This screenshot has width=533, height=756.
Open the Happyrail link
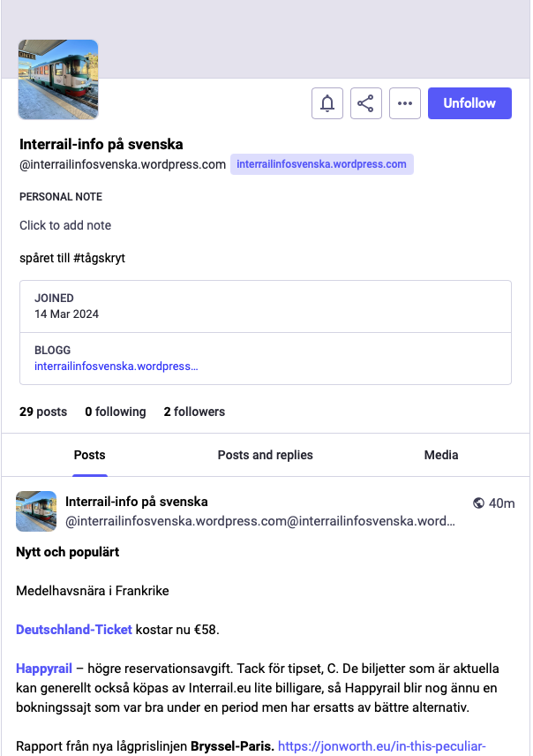pyautogui.click(x=44, y=669)
